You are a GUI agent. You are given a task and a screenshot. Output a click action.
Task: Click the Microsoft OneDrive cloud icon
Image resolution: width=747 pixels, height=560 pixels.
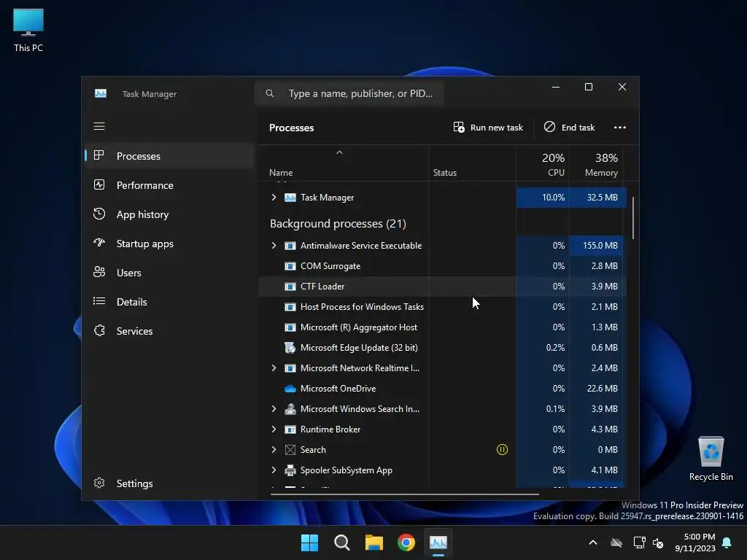(x=290, y=389)
